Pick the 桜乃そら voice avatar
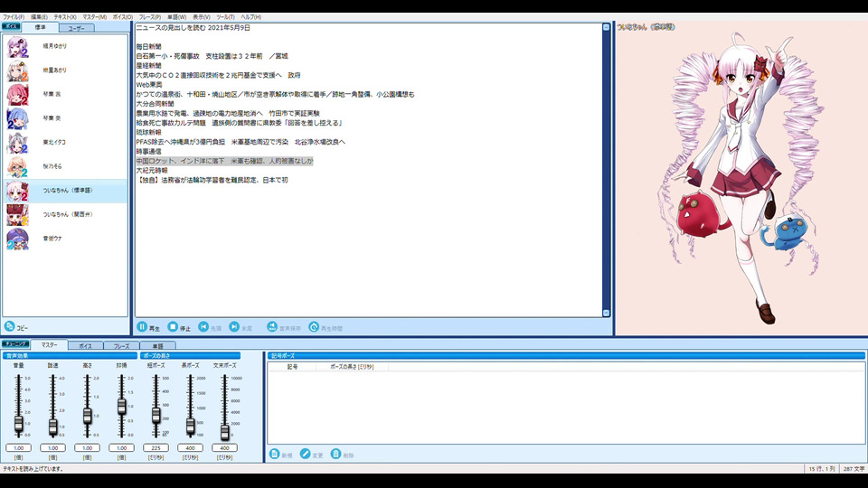 click(x=17, y=166)
